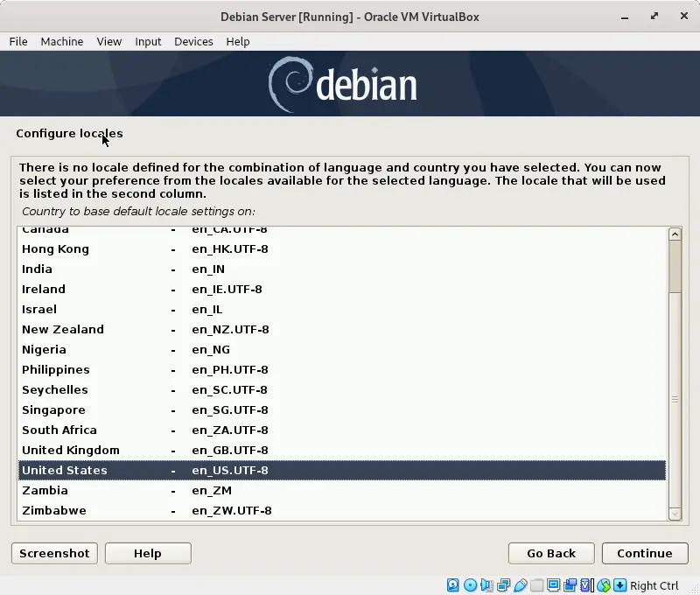Click the audio speaker icon in status bar
This screenshot has width=700, height=595.
[x=486, y=584]
